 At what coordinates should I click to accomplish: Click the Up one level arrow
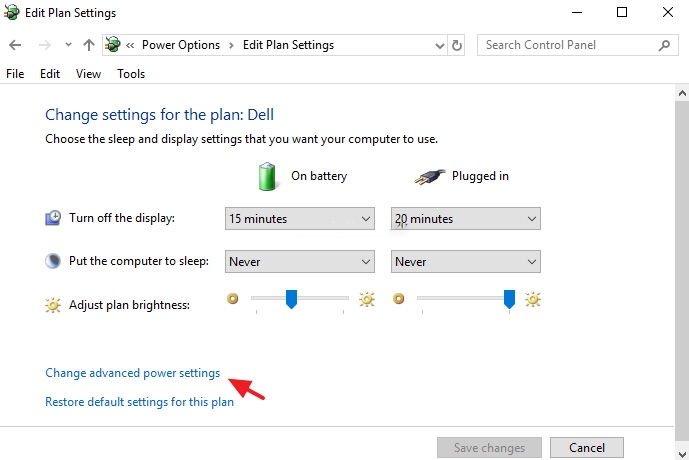pos(89,45)
